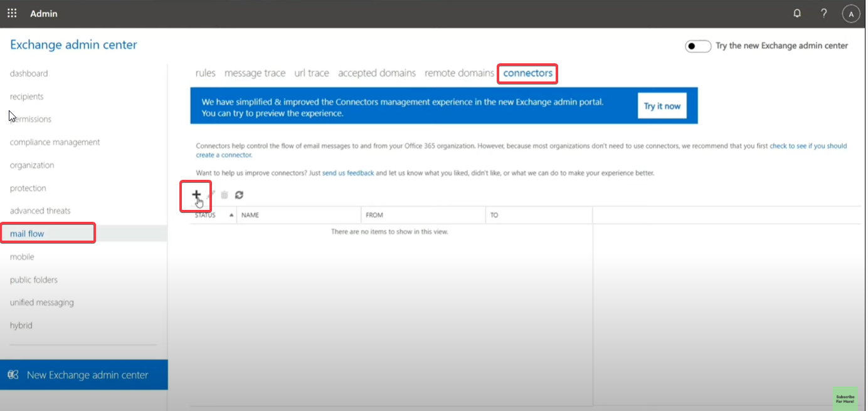The height and width of the screenshot is (411, 868).
Task: Toggle Try the new Exchange admin center
Action: point(697,46)
